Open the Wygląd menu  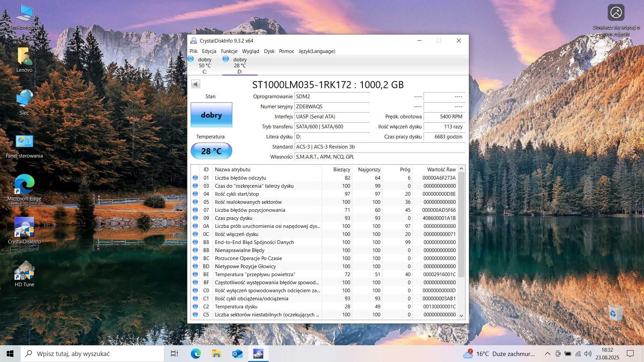click(251, 51)
